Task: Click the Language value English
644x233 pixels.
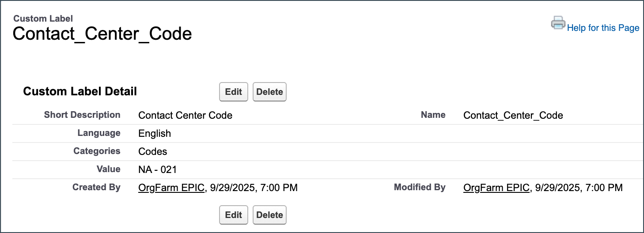Action: pos(155,134)
